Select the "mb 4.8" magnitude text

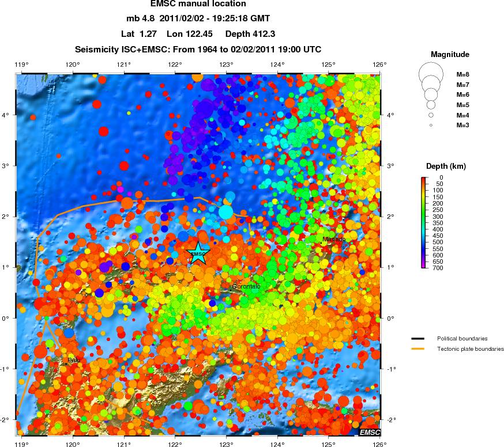pyautogui.click(x=141, y=18)
